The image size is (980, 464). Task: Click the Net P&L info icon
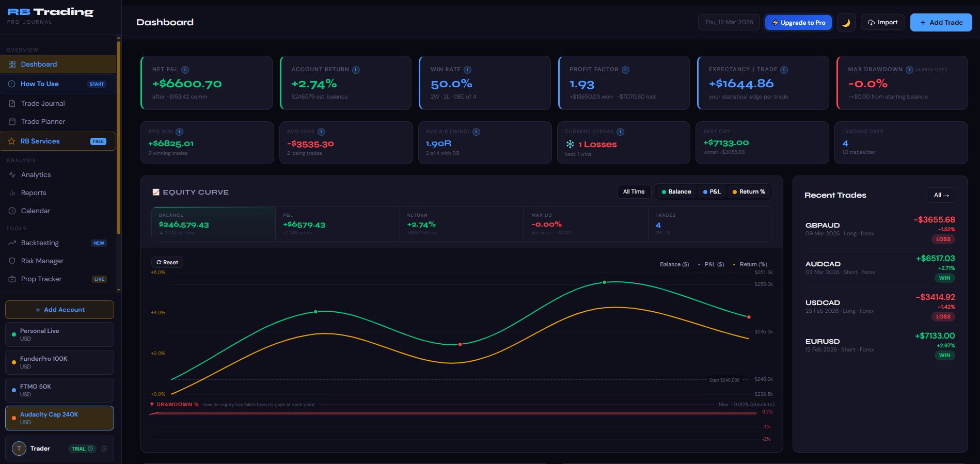tap(185, 70)
